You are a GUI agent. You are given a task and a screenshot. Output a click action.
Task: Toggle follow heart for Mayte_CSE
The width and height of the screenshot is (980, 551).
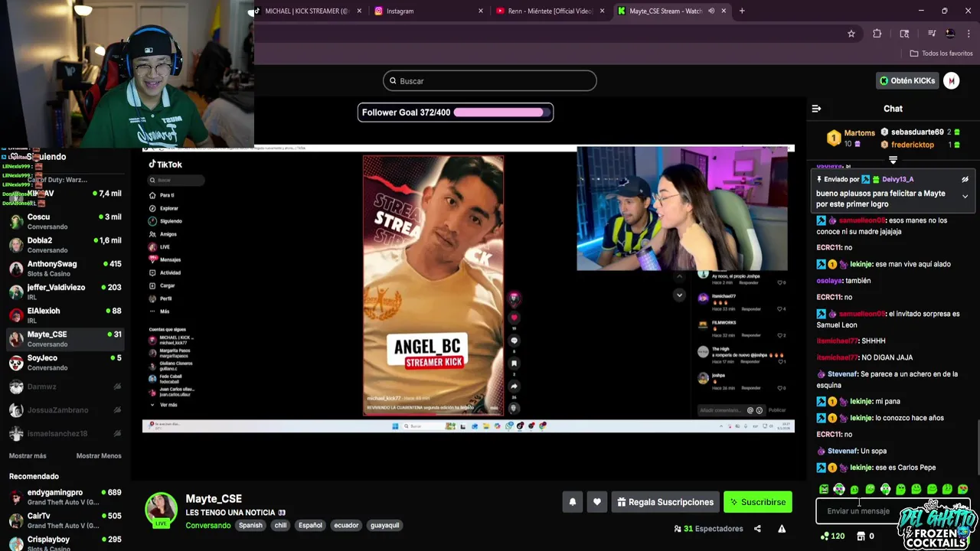(597, 502)
